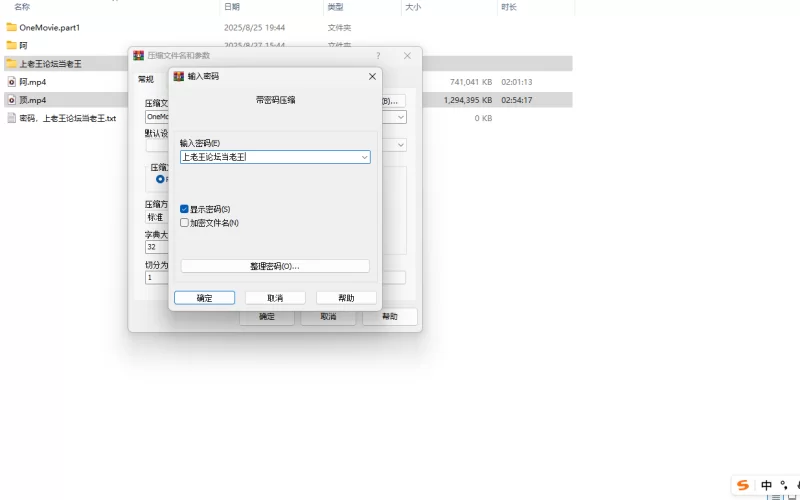Select folder name OneMovie.part1
The width and height of the screenshot is (800, 500).
[x=49, y=27]
